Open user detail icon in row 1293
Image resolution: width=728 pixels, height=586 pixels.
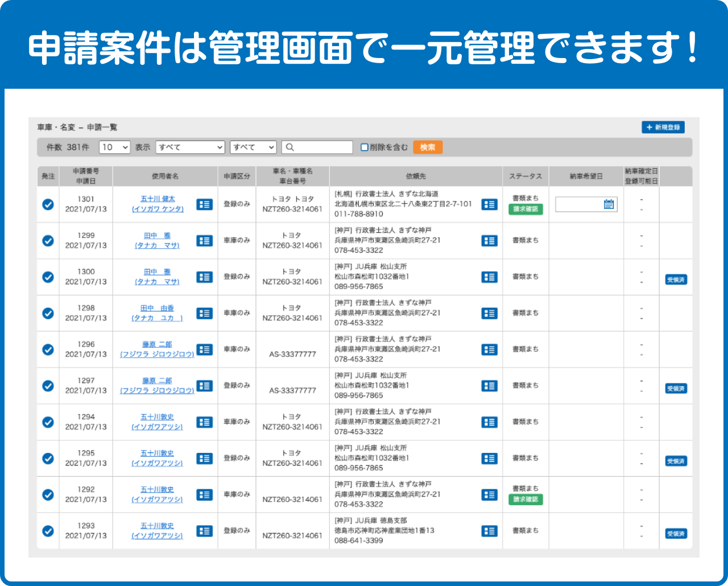pyautogui.click(x=205, y=531)
